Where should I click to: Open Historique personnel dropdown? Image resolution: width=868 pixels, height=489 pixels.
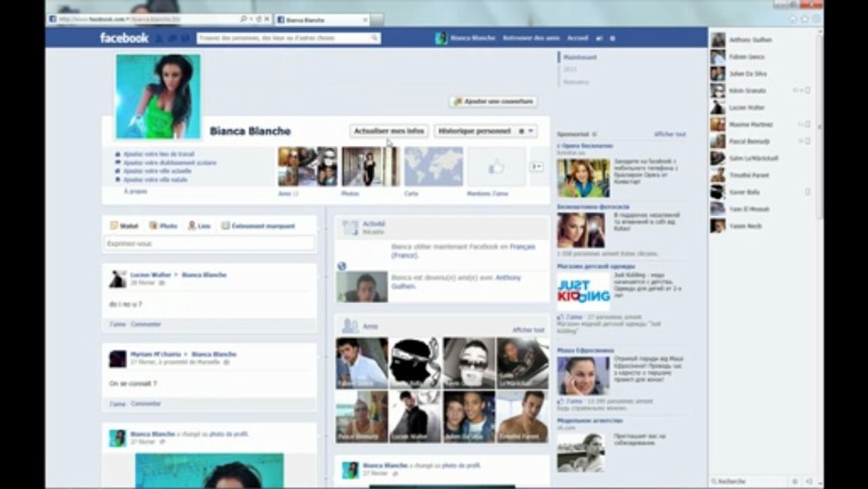click(474, 131)
